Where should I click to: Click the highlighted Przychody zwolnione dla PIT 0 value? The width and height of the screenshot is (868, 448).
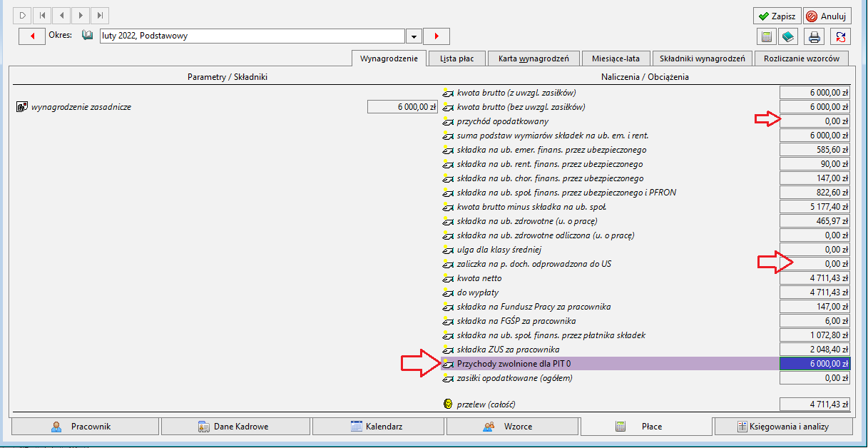click(x=815, y=364)
